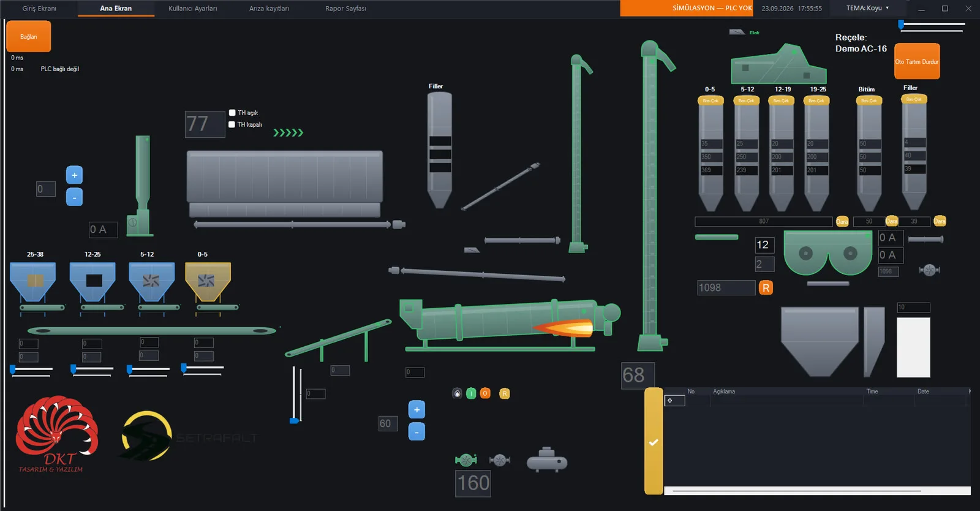
Task: Click the long green collecting conveyor belt
Action: (152, 331)
